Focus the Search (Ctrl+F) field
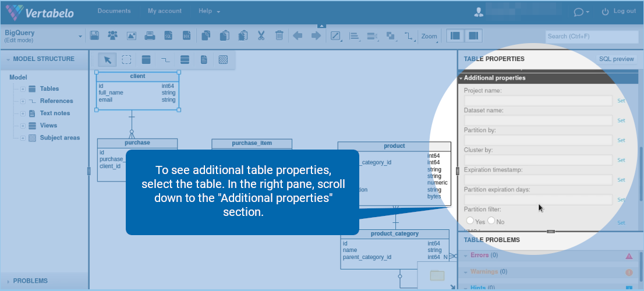This screenshot has height=291, width=644. [592, 36]
